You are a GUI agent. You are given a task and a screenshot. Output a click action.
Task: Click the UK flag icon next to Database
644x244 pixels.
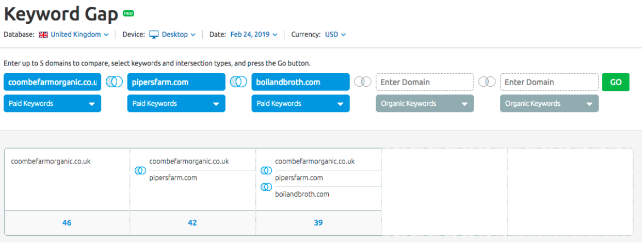[x=43, y=35]
